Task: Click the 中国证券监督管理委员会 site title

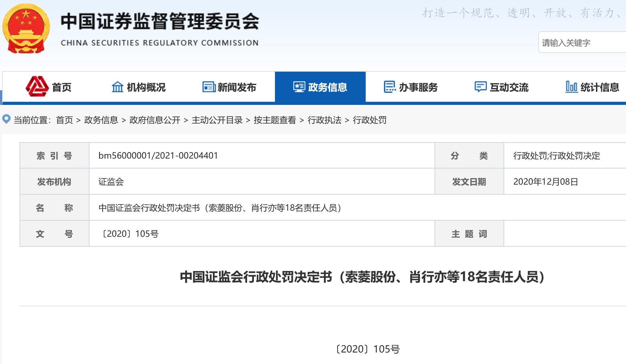Action: tap(160, 22)
